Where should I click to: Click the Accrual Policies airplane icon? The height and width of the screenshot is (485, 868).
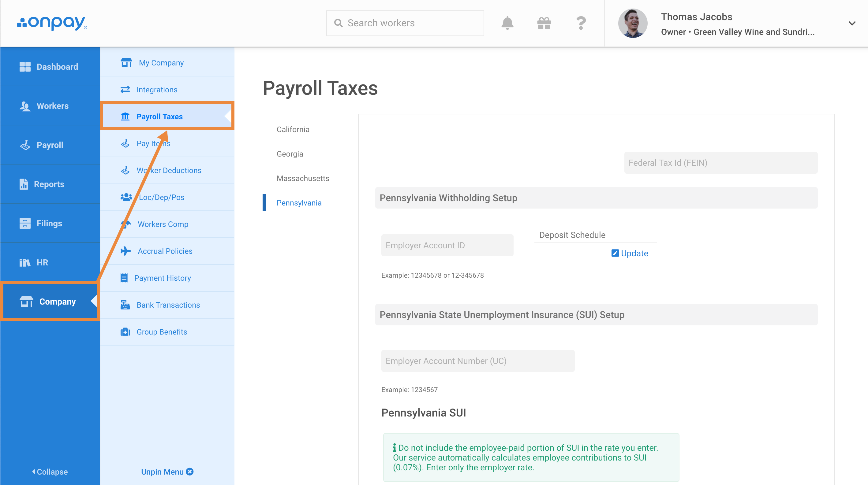[x=126, y=251]
